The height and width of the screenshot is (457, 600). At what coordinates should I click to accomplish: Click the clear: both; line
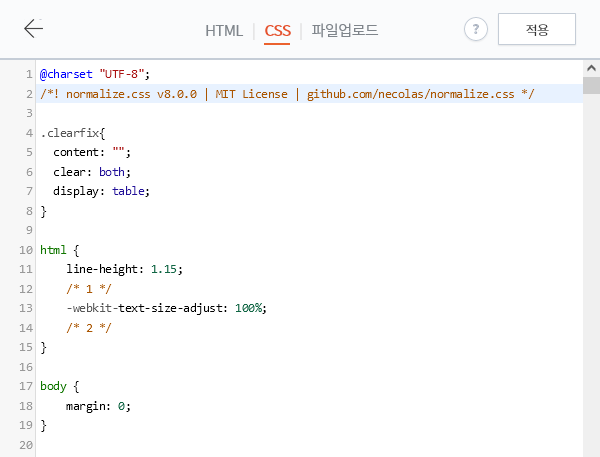92,172
